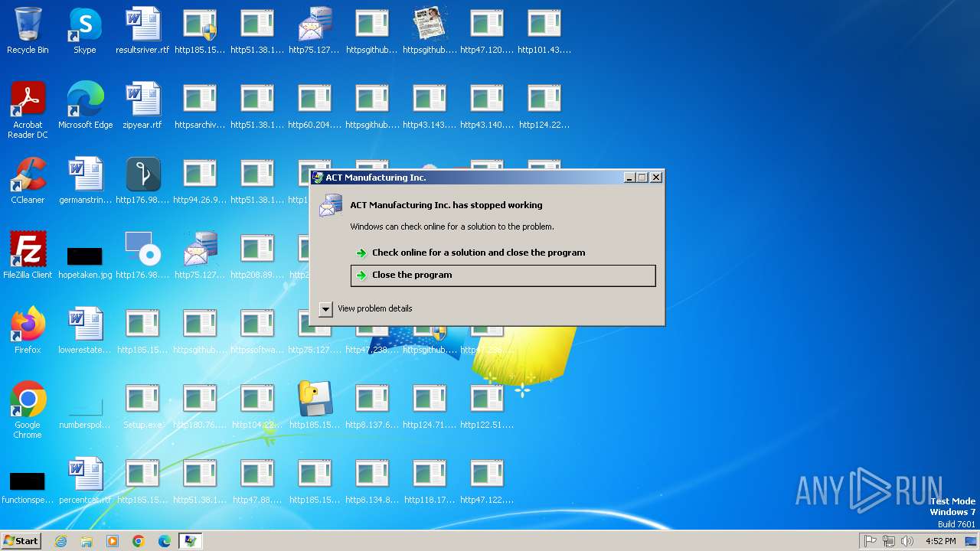This screenshot has height=551, width=980.
Task: Select the Setup.exe file
Action: pyautogui.click(x=142, y=406)
